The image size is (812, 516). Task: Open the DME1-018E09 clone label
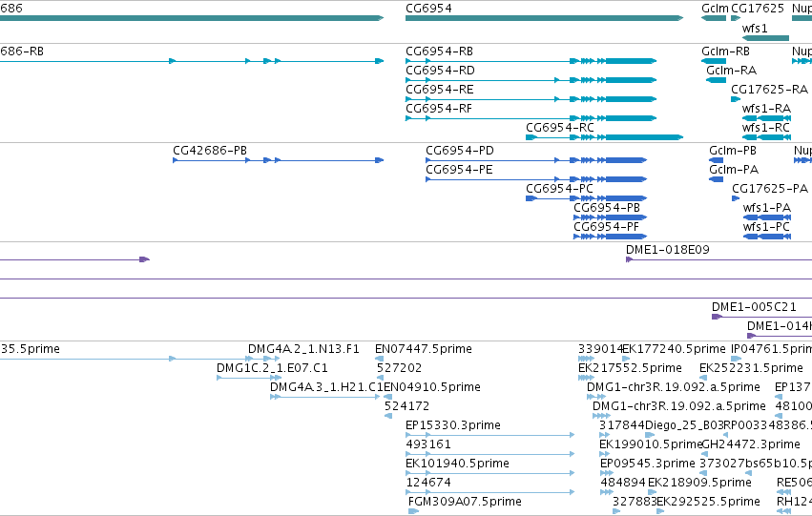point(668,250)
